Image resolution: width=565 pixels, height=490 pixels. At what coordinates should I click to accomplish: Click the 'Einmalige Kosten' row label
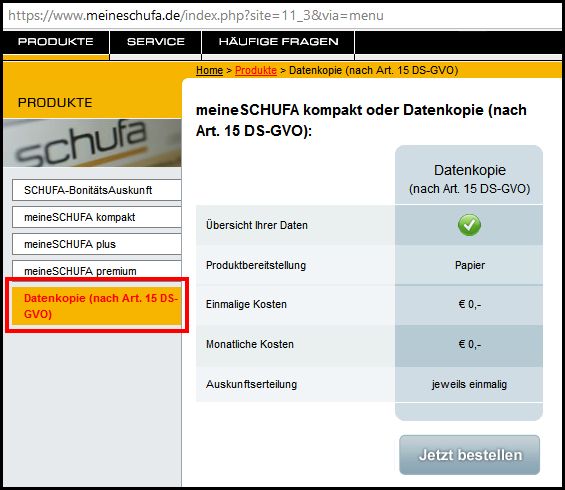(x=246, y=304)
